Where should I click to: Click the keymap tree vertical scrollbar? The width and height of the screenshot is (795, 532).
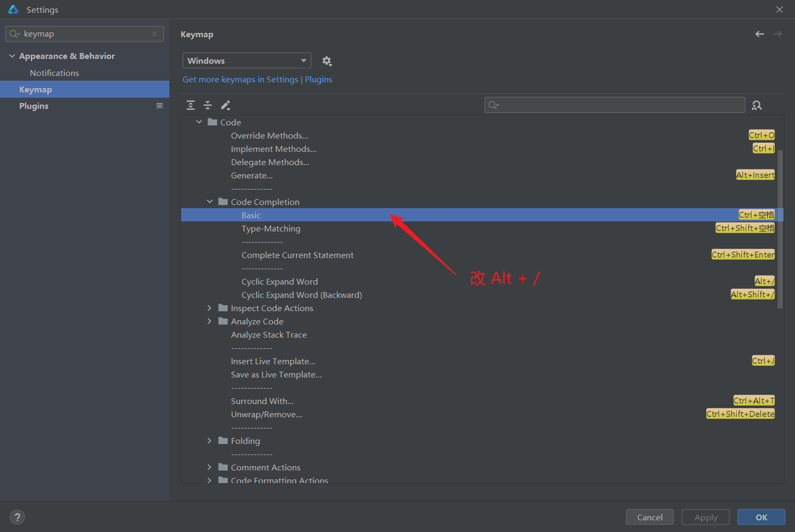point(780,229)
